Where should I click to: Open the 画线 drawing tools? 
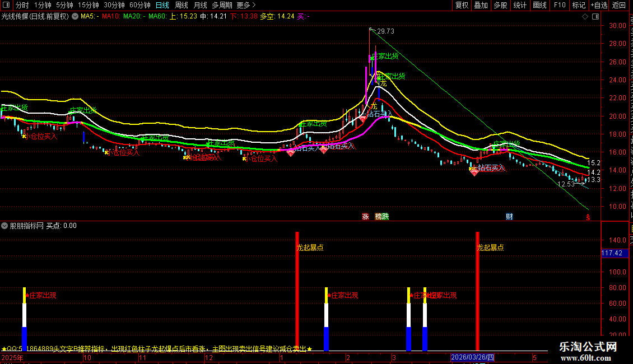pos(539,5)
